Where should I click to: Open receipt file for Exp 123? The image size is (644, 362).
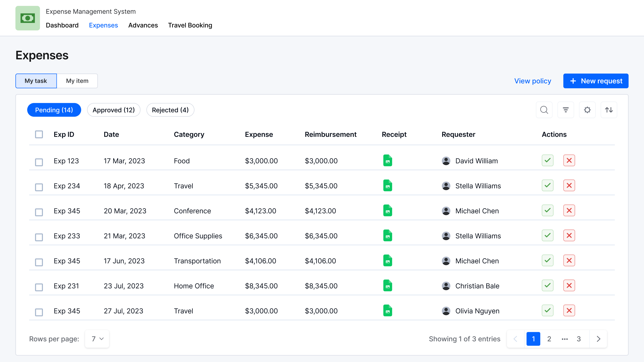click(388, 160)
